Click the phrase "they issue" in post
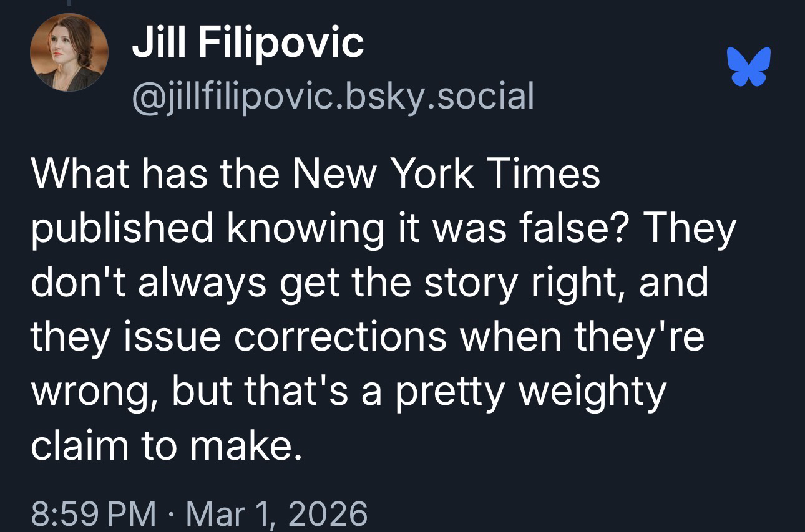The image size is (805, 532). (x=125, y=336)
